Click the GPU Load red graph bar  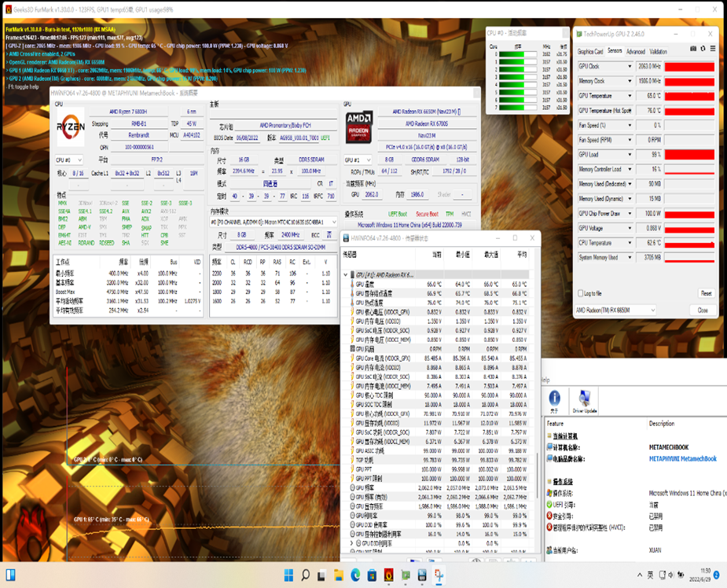click(689, 154)
